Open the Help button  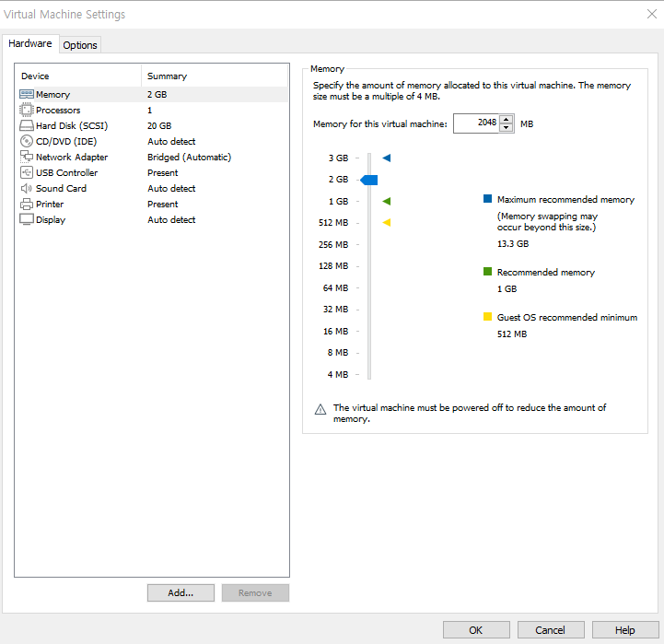[625, 630]
